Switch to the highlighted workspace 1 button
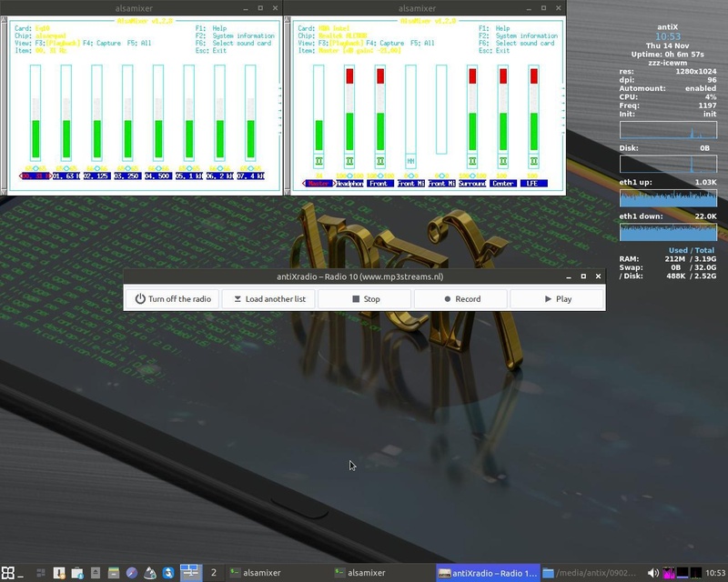Viewport: 728px width, 582px height. click(190, 573)
